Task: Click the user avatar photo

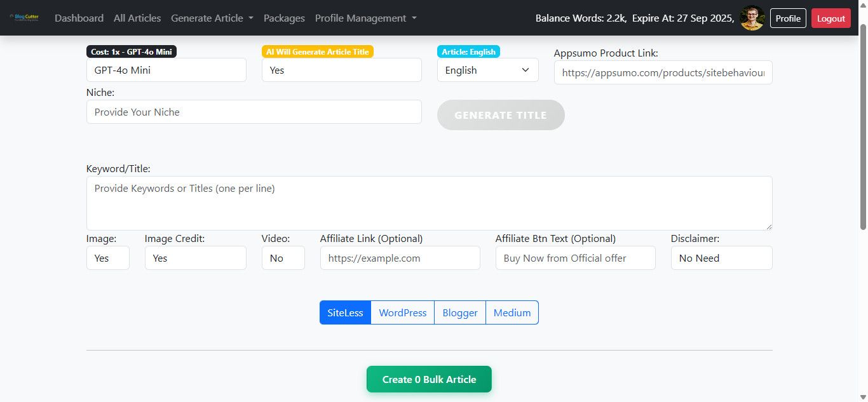Action: [x=752, y=18]
